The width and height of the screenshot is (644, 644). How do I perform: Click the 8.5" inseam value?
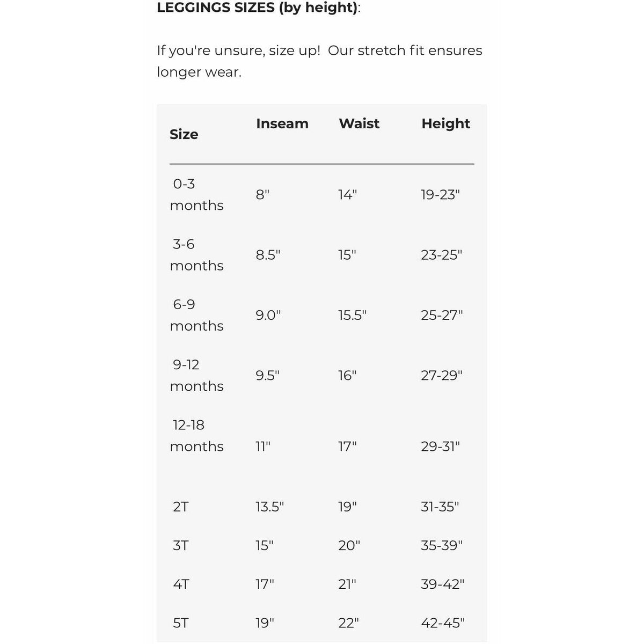point(268,254)
